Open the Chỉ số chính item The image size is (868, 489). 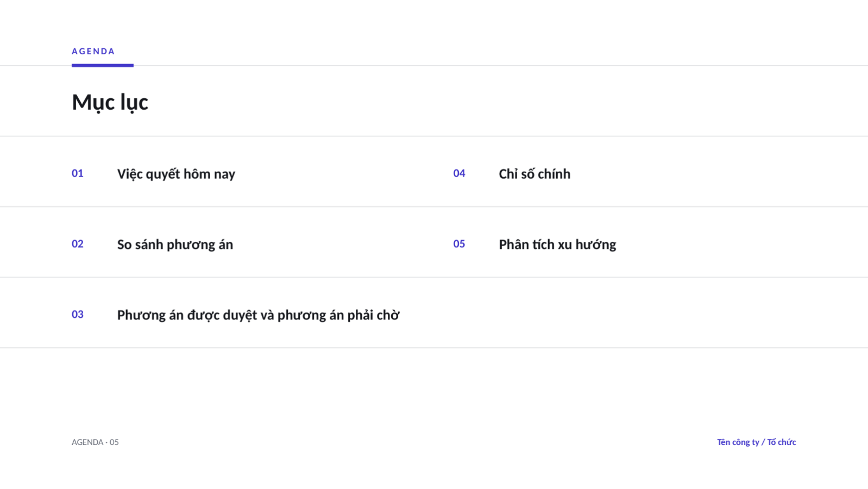pos(534,174)
